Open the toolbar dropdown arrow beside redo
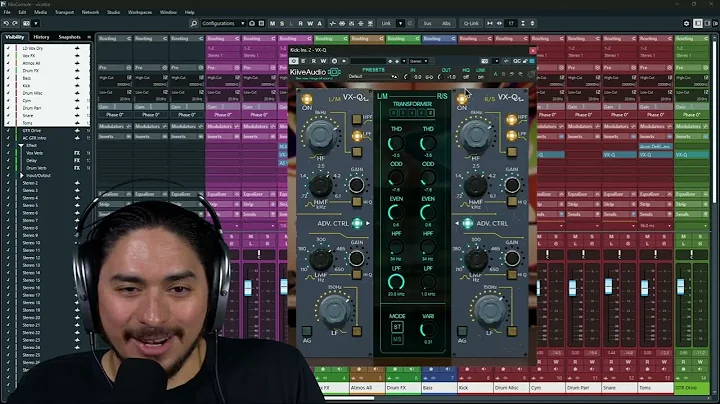 (x=36, y=23)
